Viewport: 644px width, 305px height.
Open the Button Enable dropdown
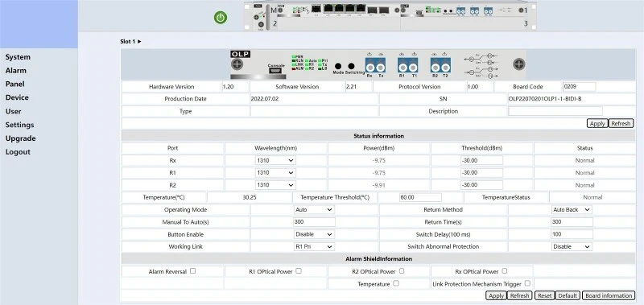(314, 234)
